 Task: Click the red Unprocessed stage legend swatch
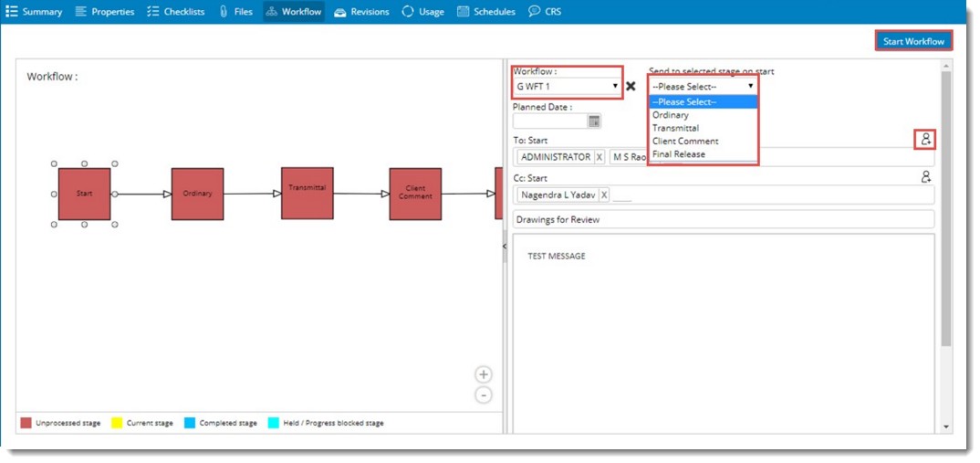26,423
